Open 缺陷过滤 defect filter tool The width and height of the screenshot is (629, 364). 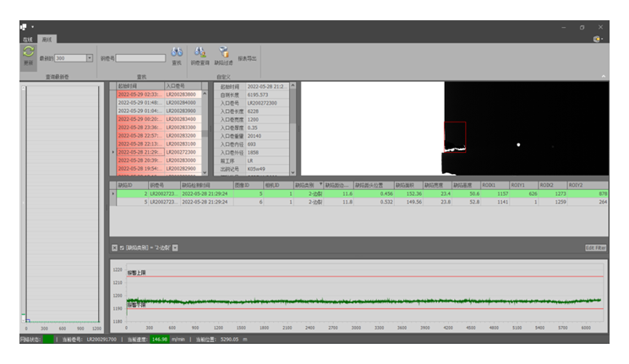point(224,55)
